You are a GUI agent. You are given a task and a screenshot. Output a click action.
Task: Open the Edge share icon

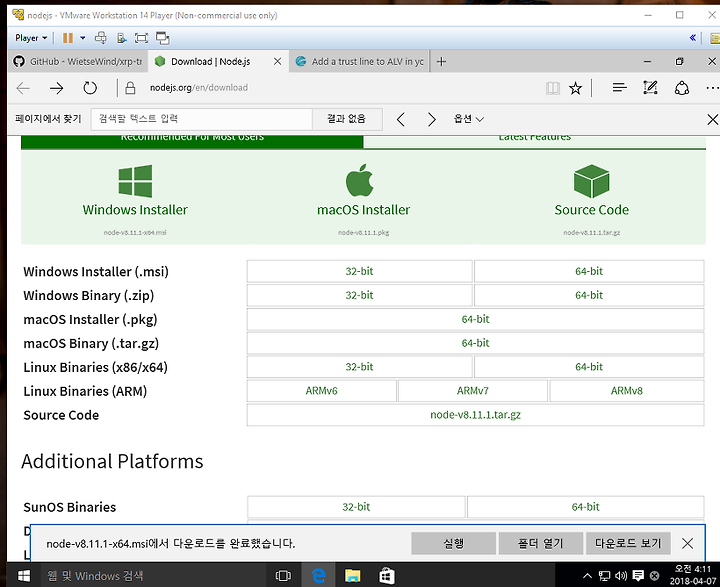coord(682,88)
